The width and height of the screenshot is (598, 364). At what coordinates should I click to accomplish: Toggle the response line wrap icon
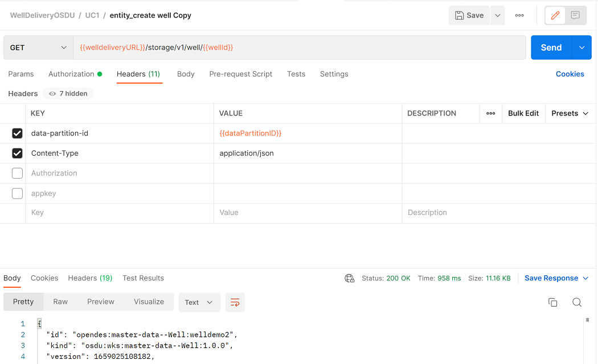tap(235, 303)
